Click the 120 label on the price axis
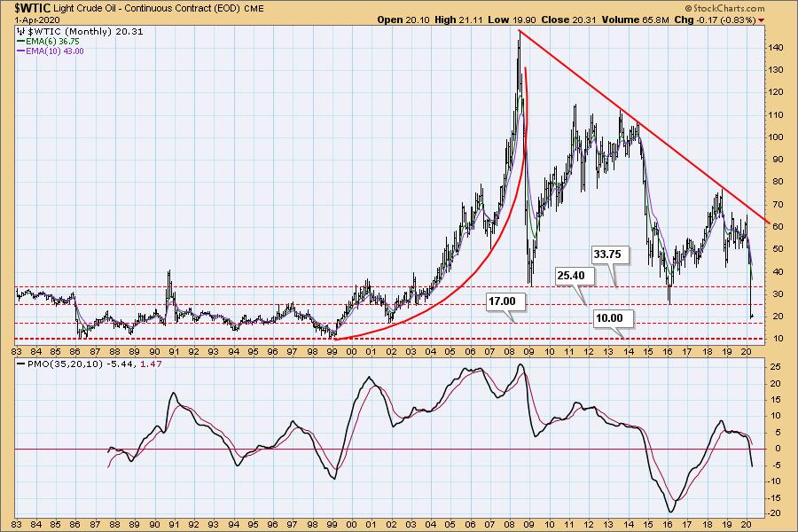This screenshot has width=798, height=532. coord(775,92)
